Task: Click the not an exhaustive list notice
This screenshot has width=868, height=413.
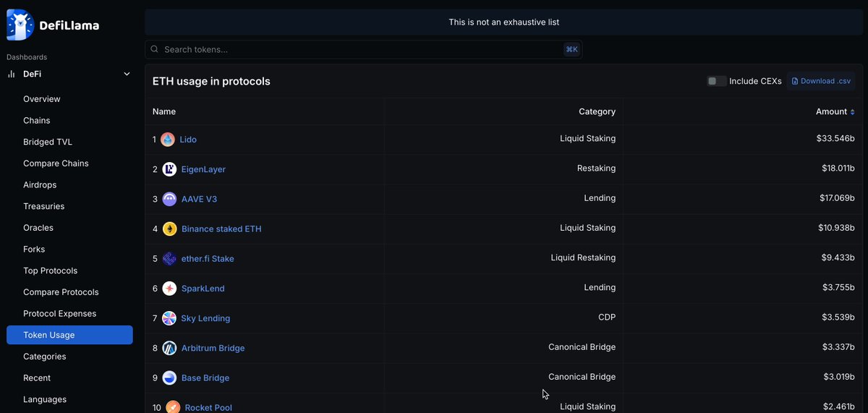Action: [504, 22]
